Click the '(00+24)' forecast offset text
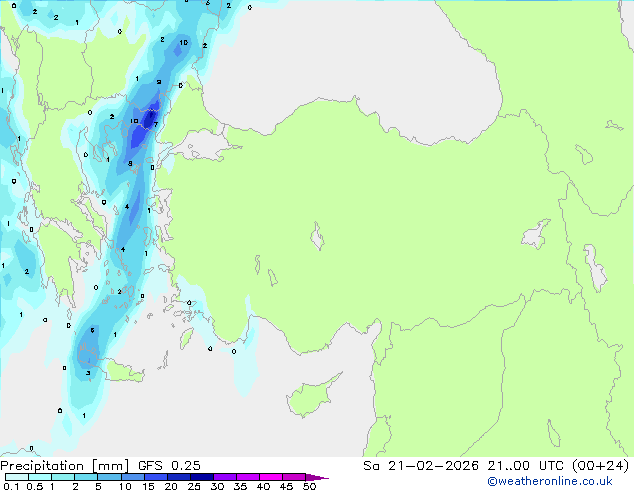This screenshot has width=634, height=490. 601,466
